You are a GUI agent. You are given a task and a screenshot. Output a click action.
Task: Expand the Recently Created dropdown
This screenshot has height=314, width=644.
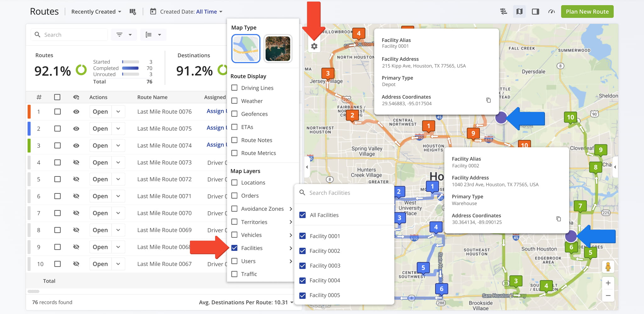[96, 12]
